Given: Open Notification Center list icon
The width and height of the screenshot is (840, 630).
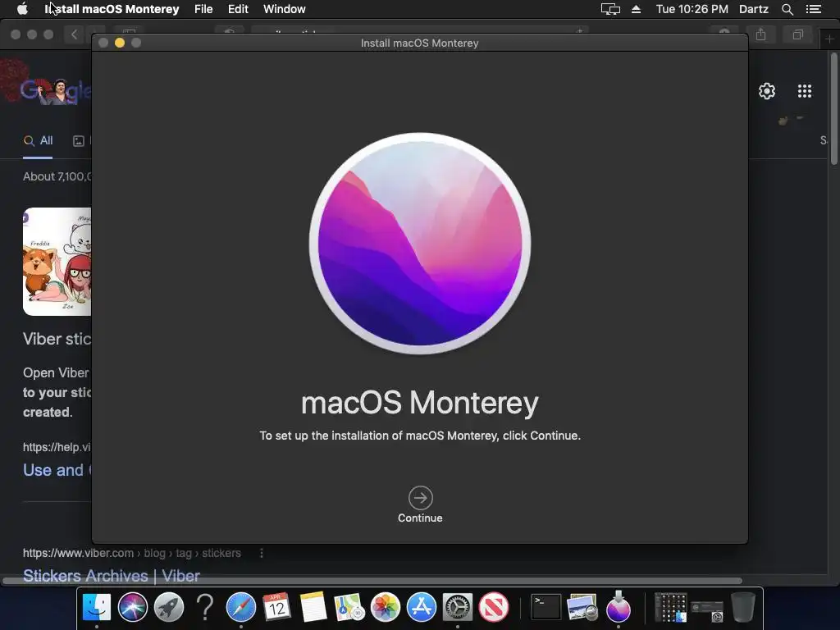Looking at the screenshot, I should [x=813, y=9].
